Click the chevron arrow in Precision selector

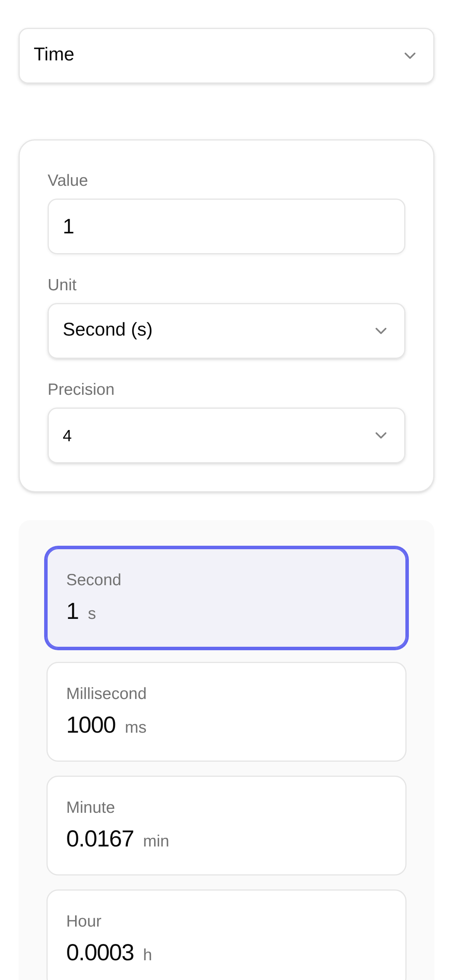coord(381,435)
